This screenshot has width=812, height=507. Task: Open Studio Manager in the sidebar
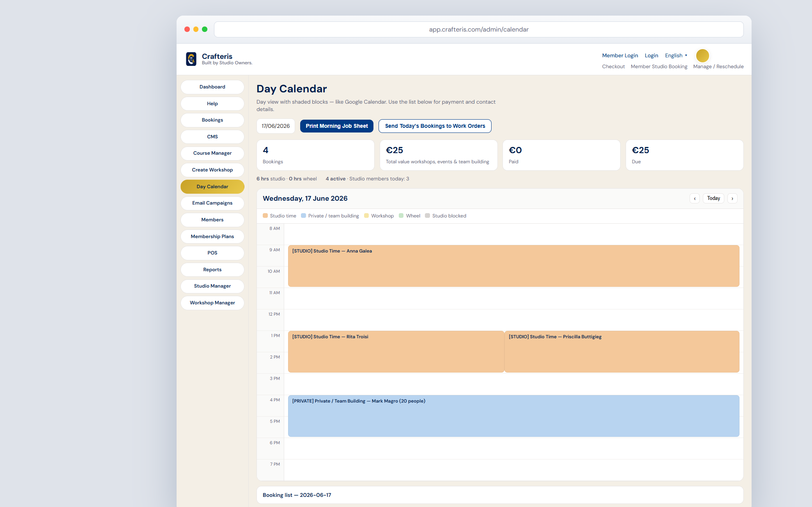click(212, 286)
